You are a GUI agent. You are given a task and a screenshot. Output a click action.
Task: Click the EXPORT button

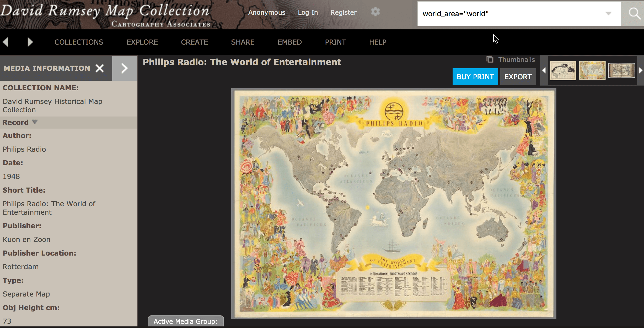518,77
